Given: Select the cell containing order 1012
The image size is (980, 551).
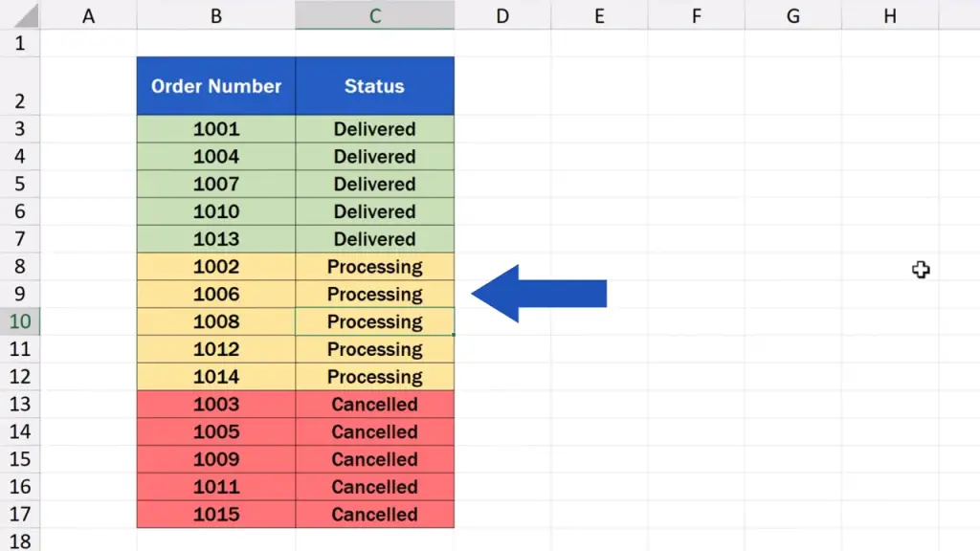Looking at the screenshot, I should pos(216,349).
